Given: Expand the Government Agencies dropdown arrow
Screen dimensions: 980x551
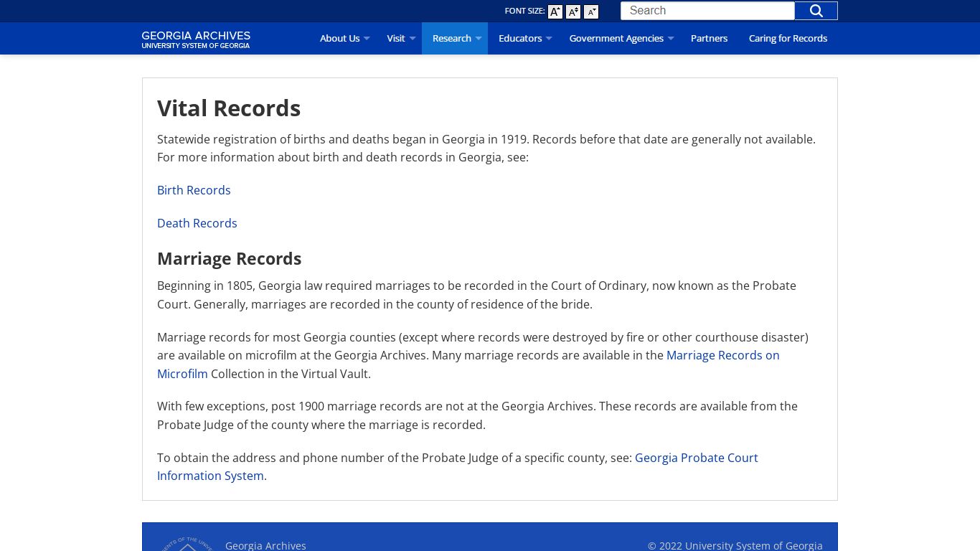Looking at the screenshot, I should pos(671,39).
